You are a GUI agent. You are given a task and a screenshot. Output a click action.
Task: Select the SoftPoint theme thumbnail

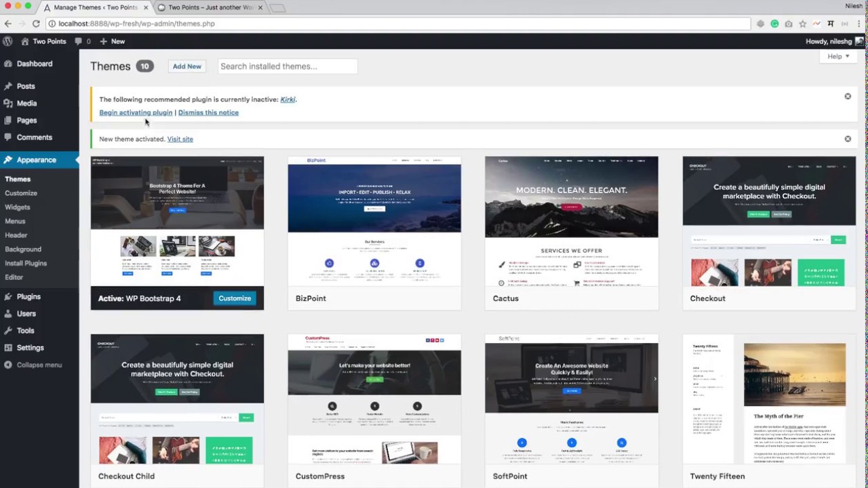(x=572, y=399)
